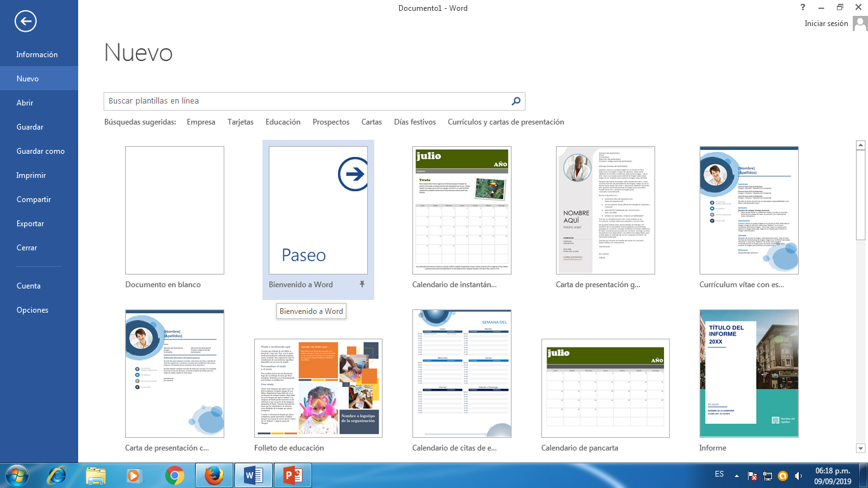Click suggested search Empresa
This screenshot has height=488, width=868.
point(201,122)
